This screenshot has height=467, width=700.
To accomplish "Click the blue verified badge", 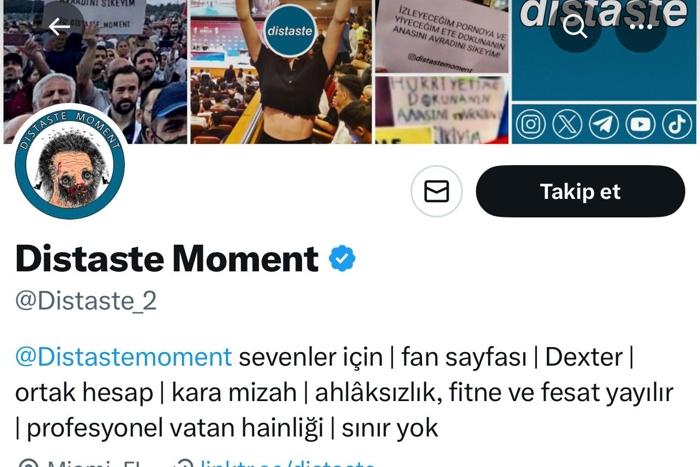I will 342,258.
